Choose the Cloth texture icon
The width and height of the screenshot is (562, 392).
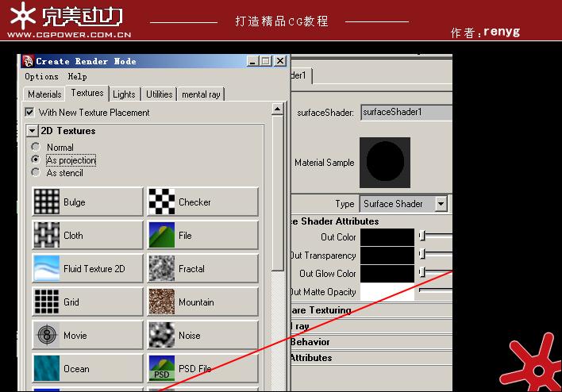tap(47, 235)
